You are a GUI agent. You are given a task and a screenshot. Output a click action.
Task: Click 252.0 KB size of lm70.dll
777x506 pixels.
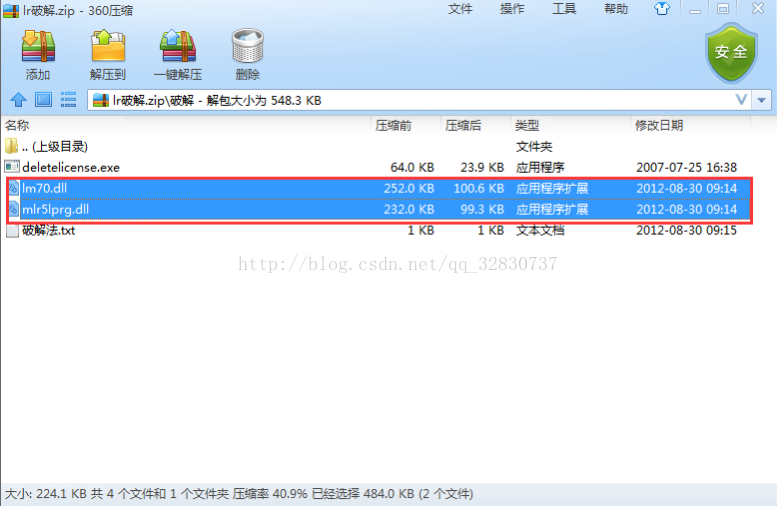pos(409,188)
